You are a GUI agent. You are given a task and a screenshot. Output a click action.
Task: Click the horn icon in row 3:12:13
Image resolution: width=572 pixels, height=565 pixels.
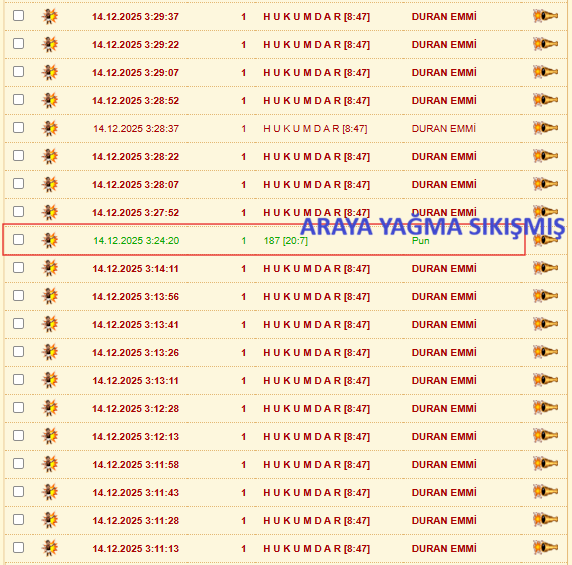[x=545, y=436]
